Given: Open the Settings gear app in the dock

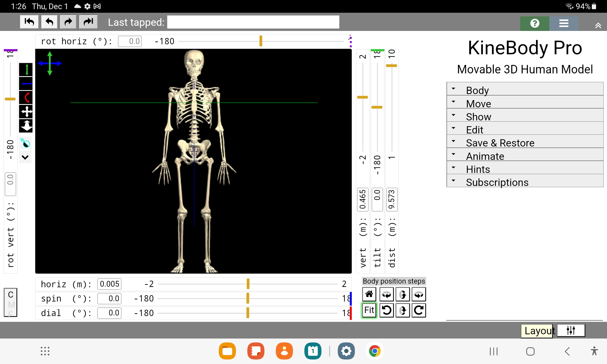Looking at the screenshot, I should point(346,351).
